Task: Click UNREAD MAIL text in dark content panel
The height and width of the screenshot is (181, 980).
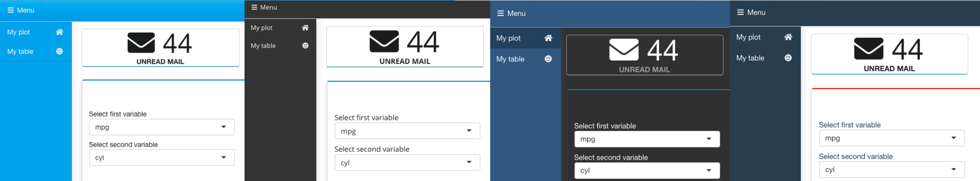Action: point(644,70)
